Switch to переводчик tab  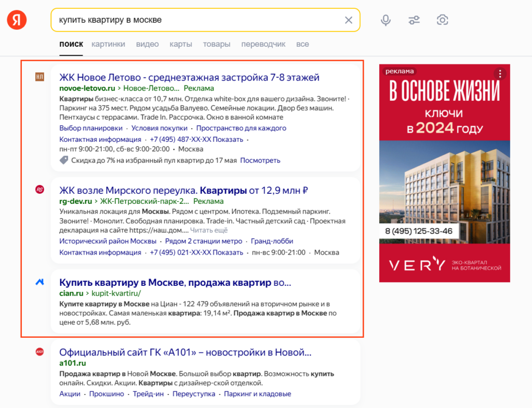(263, 44)
